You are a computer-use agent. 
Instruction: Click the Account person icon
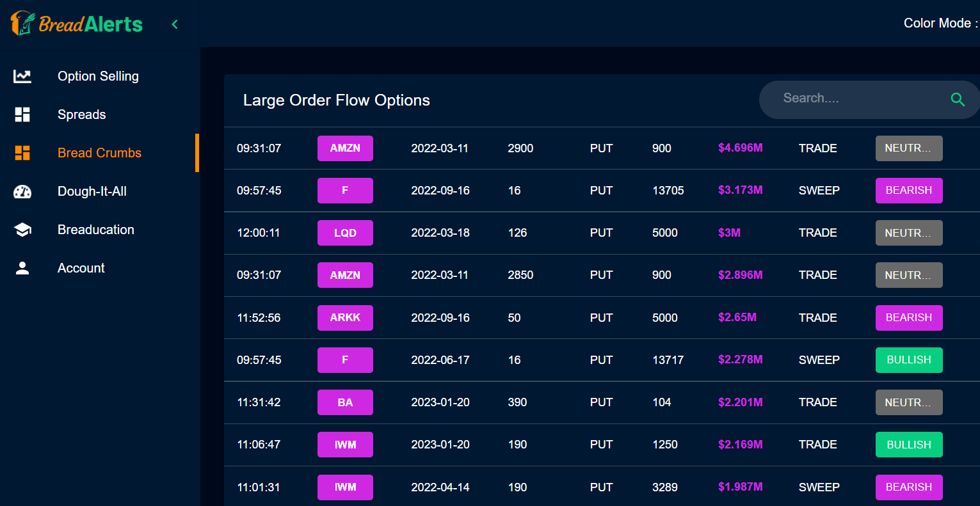22,268
